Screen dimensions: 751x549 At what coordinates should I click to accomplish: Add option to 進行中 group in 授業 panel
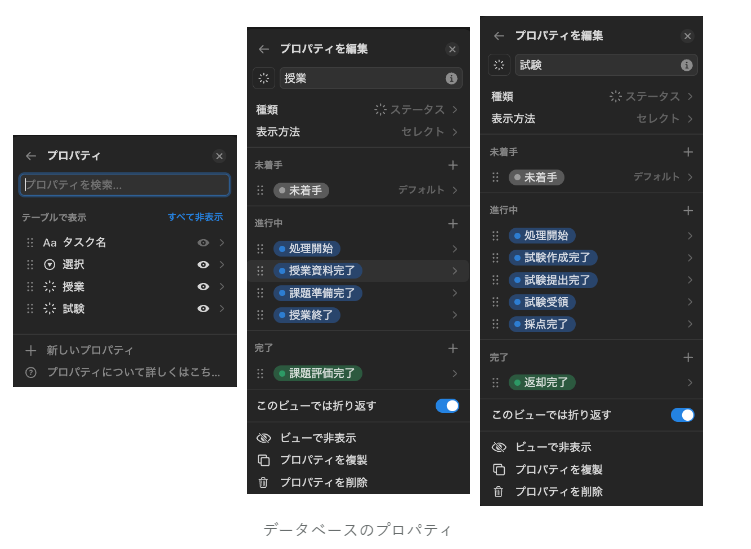point(453,224)
